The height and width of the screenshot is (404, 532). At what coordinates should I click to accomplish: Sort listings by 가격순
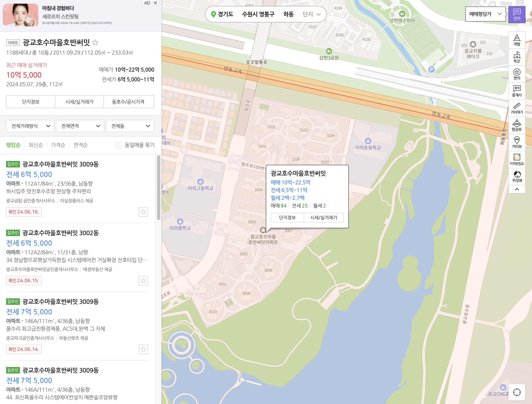(x=58, y=145)
